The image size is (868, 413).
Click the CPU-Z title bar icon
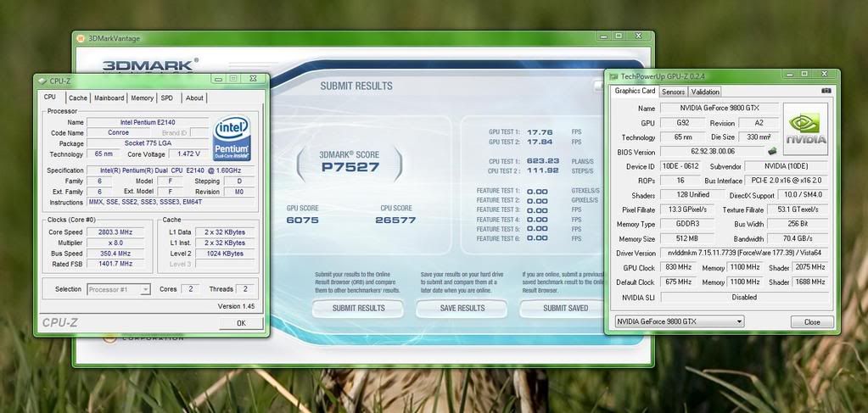point(42,81)
